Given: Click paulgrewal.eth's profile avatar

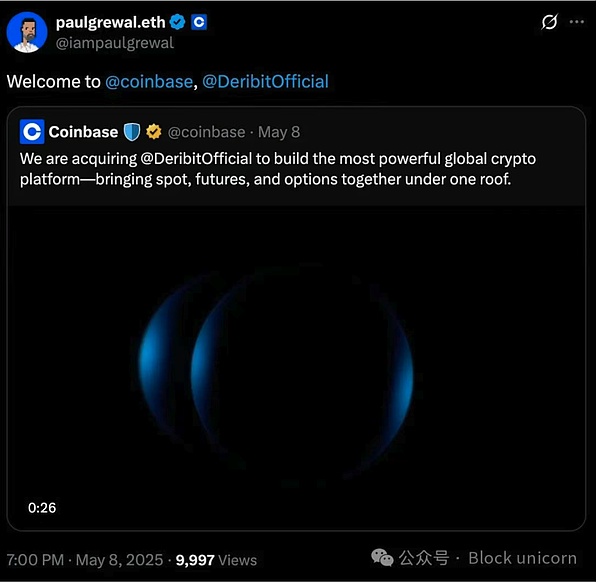Looking at the screenshot, I should (27, 32).
